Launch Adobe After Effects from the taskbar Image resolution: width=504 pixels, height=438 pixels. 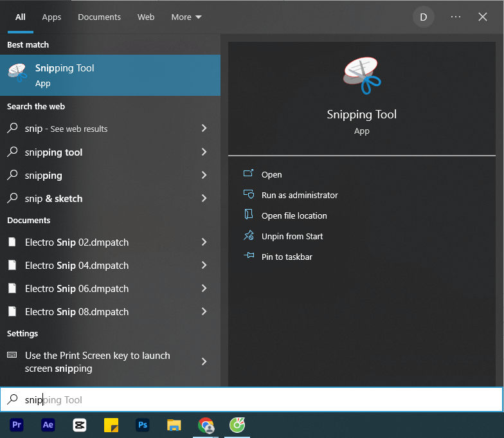pyautogui.click(x=48, y=424)
